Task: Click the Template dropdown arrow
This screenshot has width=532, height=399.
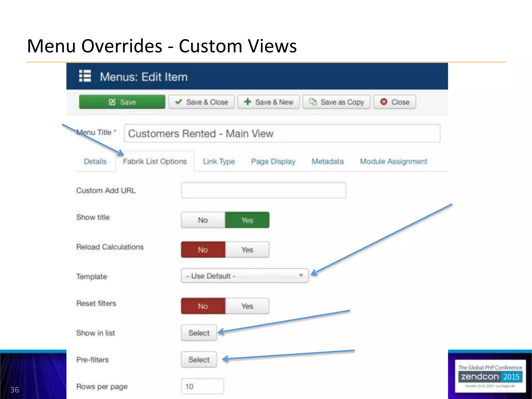Action: point(301,275)
